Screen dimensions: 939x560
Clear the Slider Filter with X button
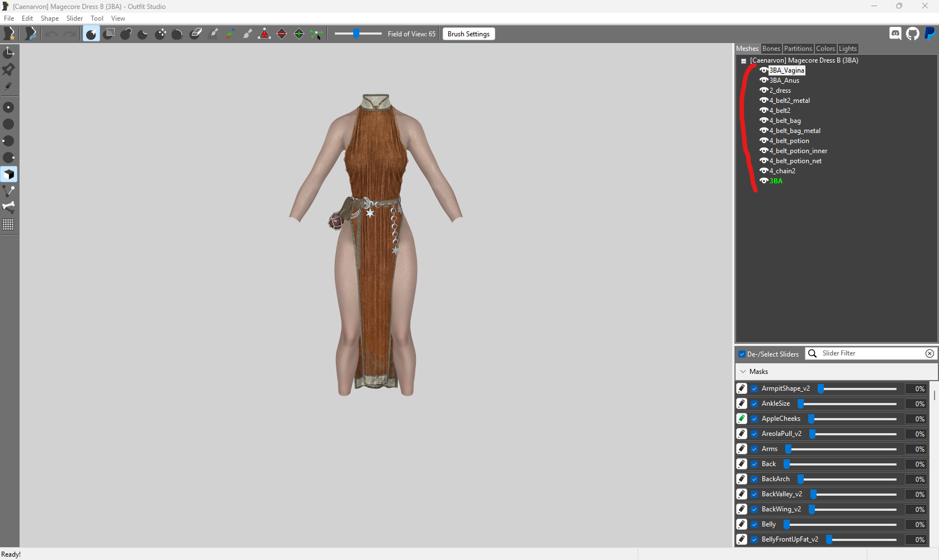pyautogui.click(x=929, y=354)
